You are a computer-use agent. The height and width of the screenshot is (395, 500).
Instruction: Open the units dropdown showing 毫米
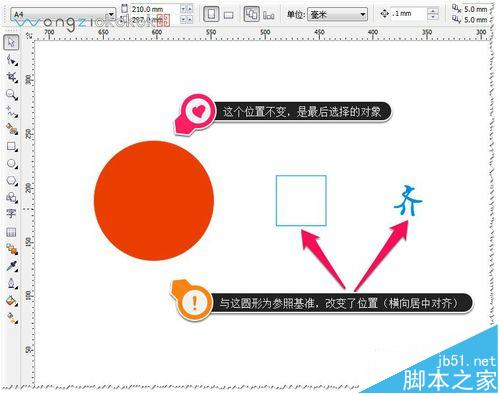click(337, 15)
